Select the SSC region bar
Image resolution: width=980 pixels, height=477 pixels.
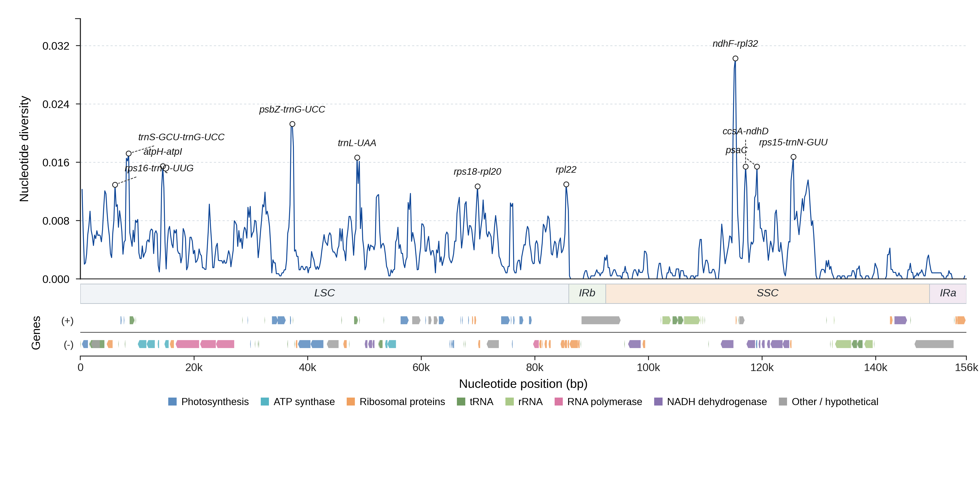(x=767, y=293)
